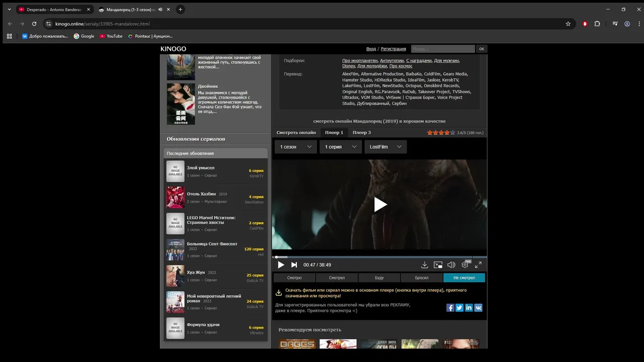Mark status as Смотрел
This screenshot has height=362, width=644.
337,278
